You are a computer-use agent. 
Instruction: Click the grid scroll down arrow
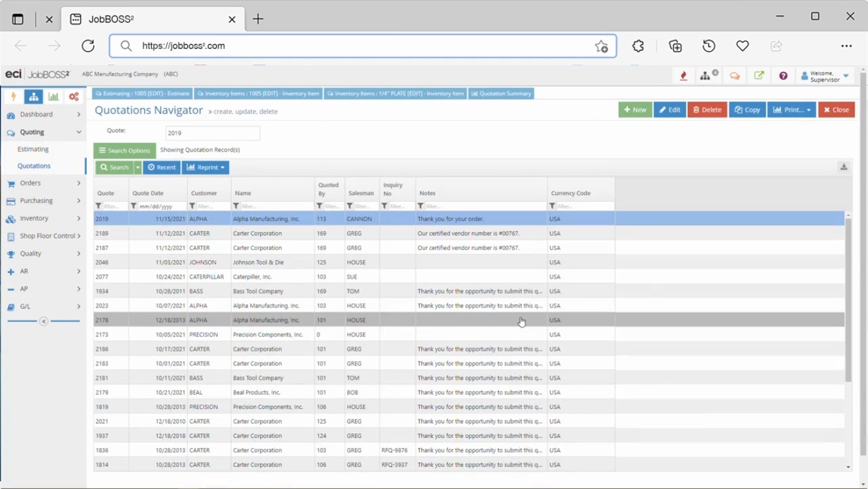coord(849,467)
